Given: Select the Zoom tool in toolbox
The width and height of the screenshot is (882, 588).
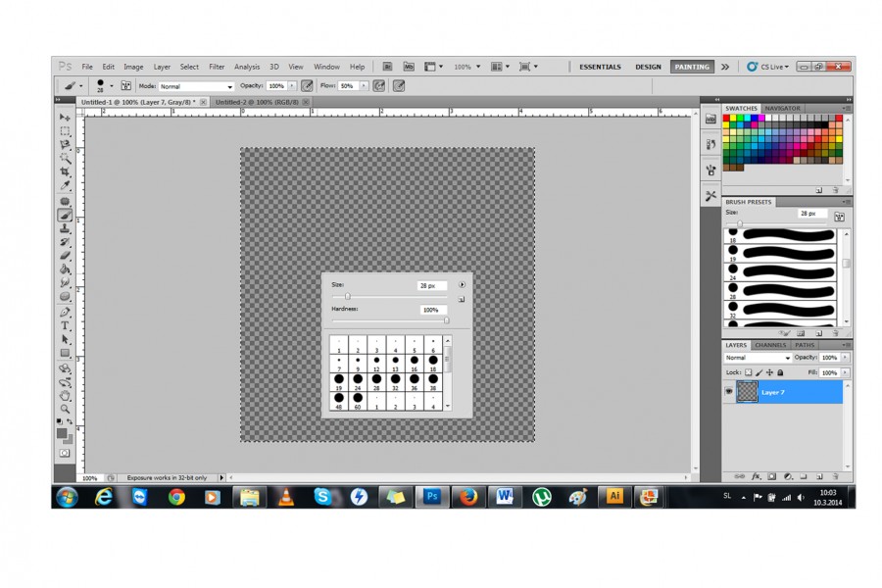Looking at the screenshot, I should point(66,409).
